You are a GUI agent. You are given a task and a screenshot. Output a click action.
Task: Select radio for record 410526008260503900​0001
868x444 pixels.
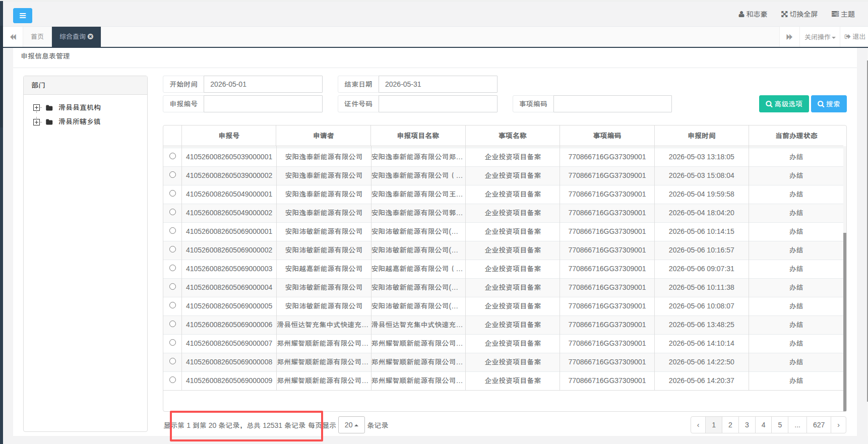172,156
